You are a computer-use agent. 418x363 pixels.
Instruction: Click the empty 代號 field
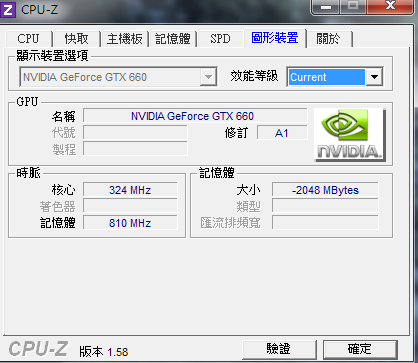135,133
